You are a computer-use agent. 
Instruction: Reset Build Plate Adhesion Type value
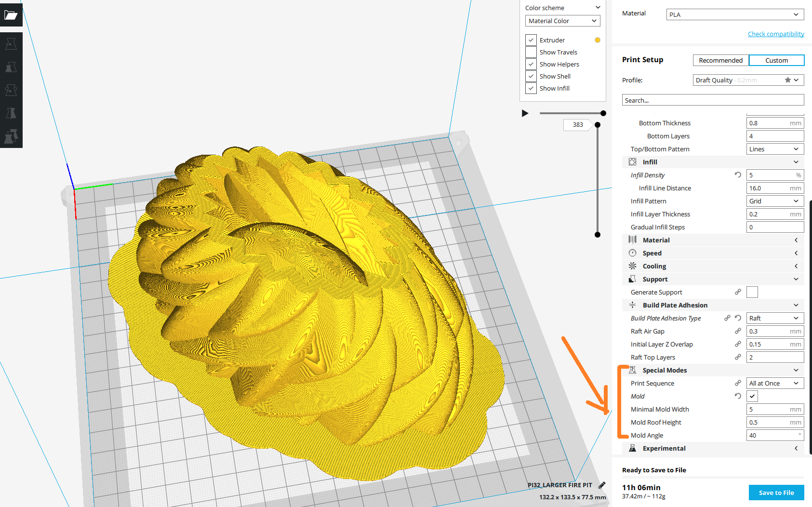click(738, 318)
